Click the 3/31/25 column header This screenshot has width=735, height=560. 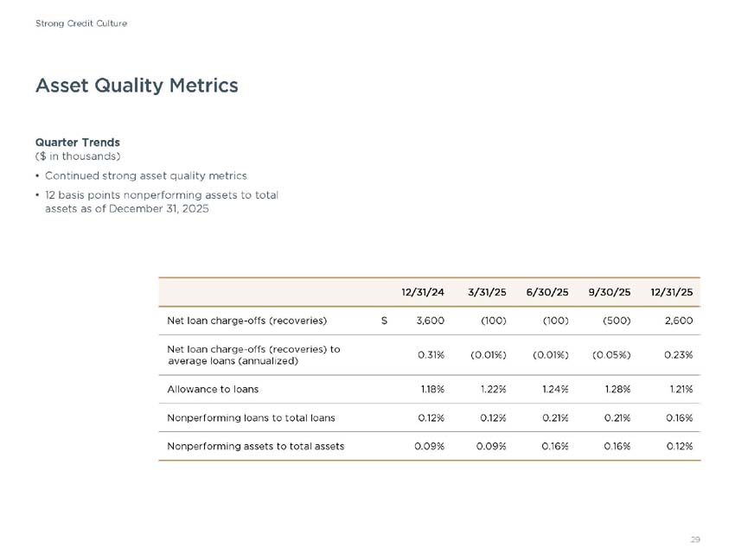(x=486, y=292)
